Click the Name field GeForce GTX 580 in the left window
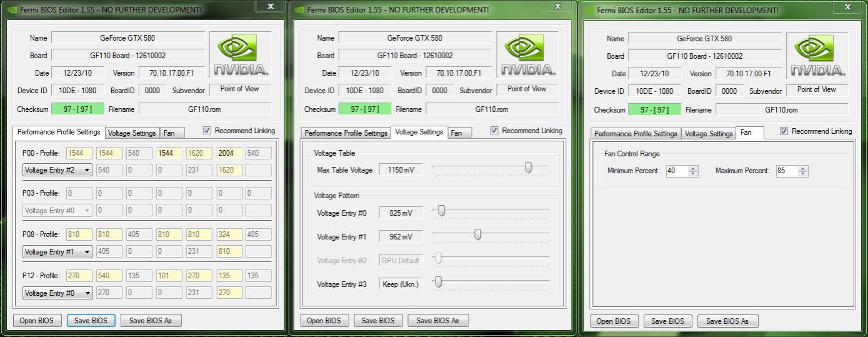The height and width of the screenshot is (337, 868). [127, 38]
